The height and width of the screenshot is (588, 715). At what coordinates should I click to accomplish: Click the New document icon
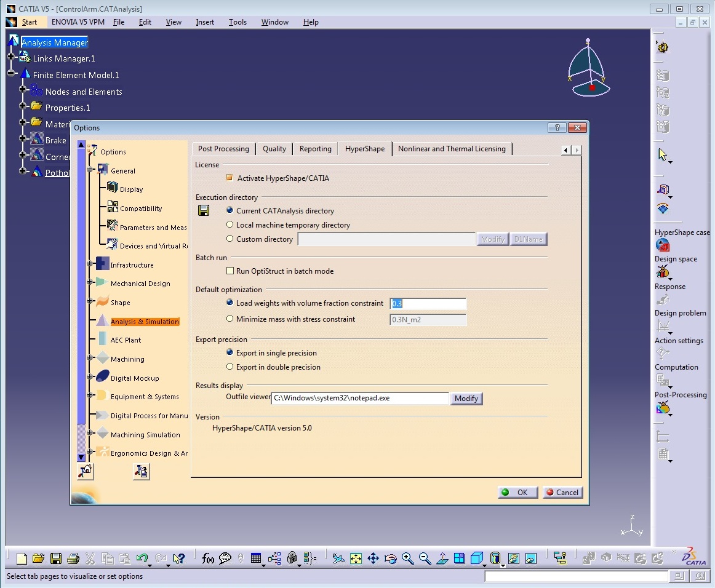[22, 558]
